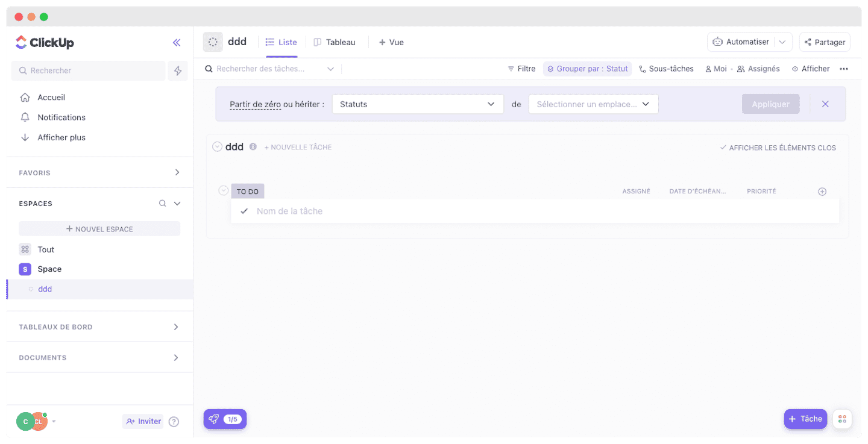Switch to the Liste view tab

tap(281, 42)
